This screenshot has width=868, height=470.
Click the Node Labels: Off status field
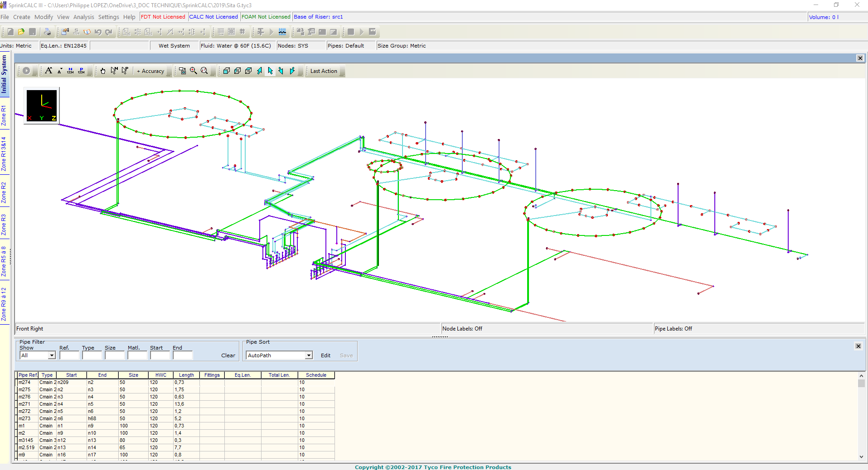click(x=462, y=329)
